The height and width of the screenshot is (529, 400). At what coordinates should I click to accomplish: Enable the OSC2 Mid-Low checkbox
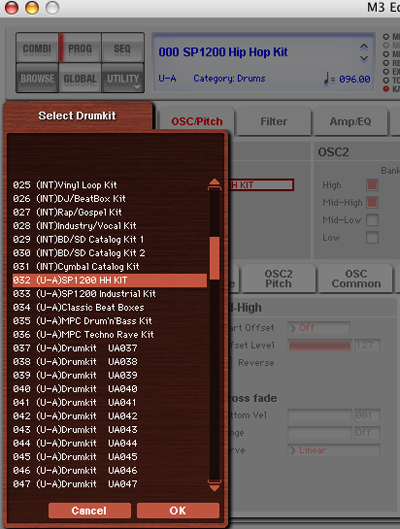(x=372, y=220)
